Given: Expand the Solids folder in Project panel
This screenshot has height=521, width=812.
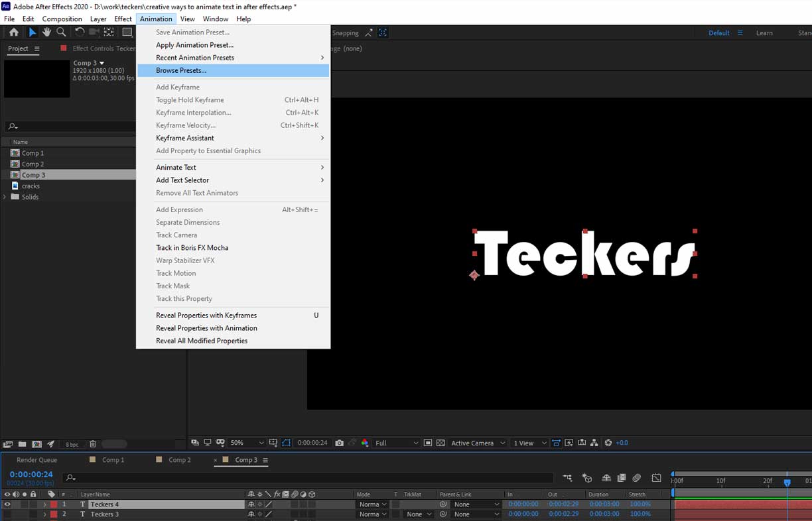Looking at the screenshot, I should point(5,197).
